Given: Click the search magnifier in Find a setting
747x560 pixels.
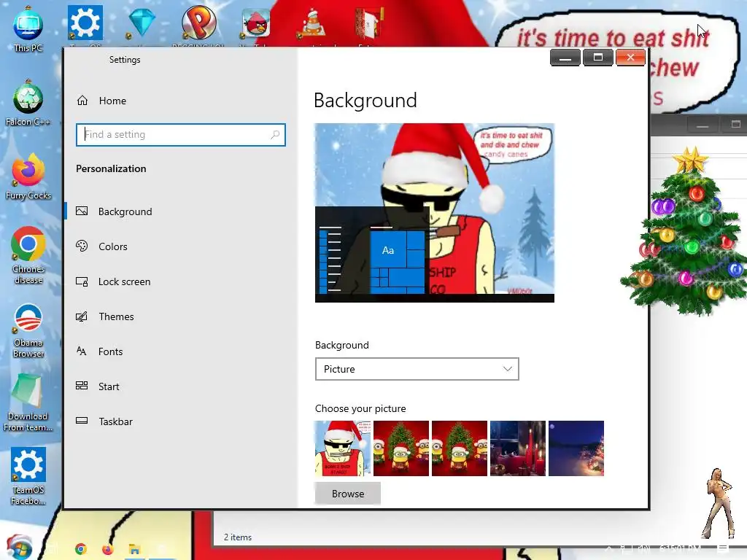Looking at the screenshot, I should coord(275,135).
